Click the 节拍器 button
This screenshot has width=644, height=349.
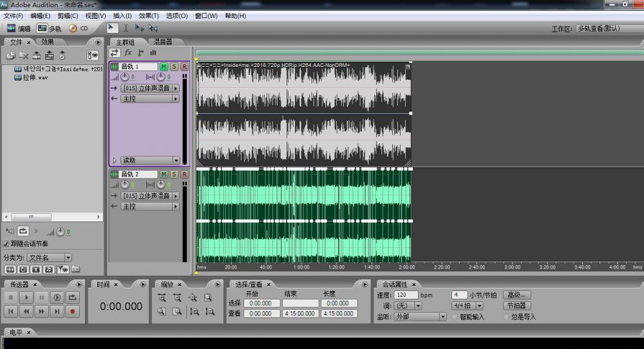516,305
